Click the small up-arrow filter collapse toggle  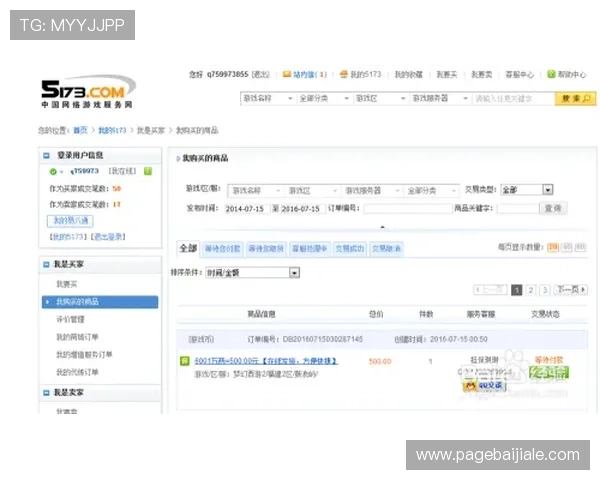tap(382, 227)
